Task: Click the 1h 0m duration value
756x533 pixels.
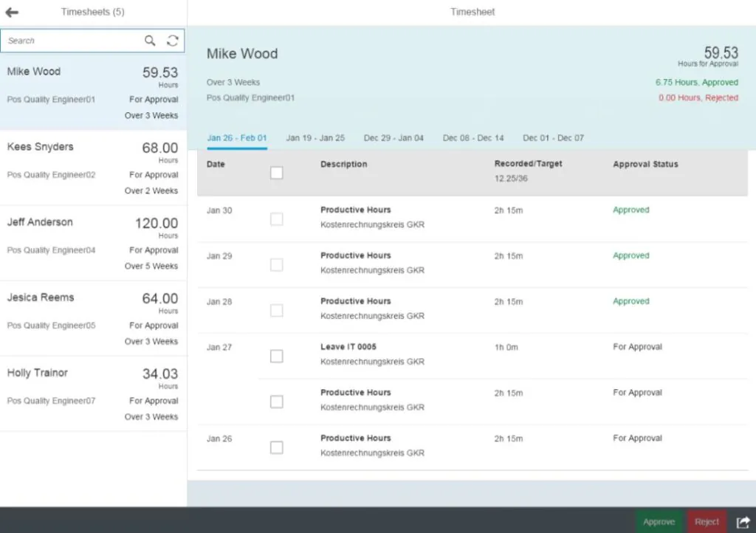Action: point(506,347)
